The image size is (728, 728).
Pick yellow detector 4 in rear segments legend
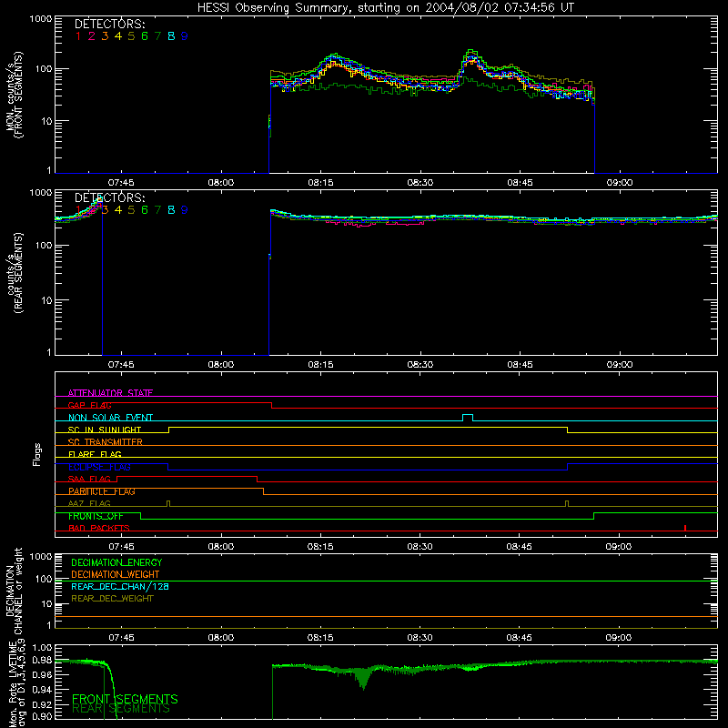[118, 210]
